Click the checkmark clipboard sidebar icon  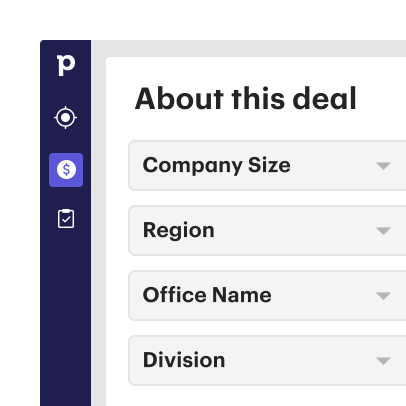tap(66, 219)
